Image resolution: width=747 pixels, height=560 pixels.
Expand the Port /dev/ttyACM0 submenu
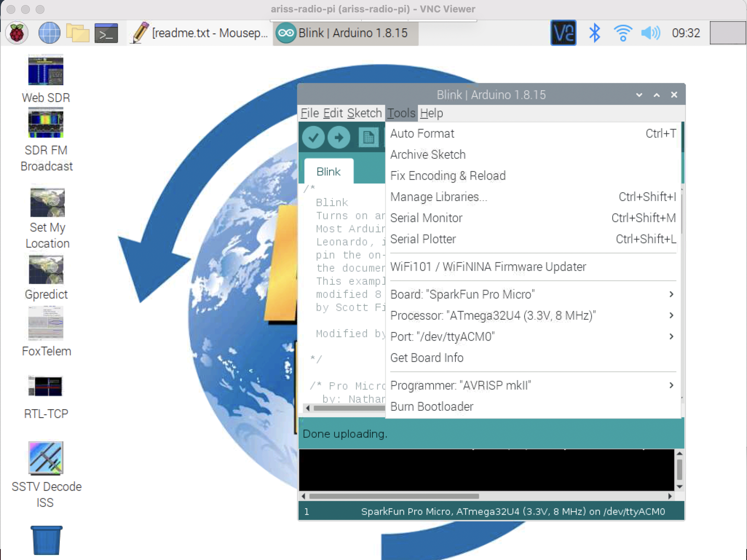533,337
